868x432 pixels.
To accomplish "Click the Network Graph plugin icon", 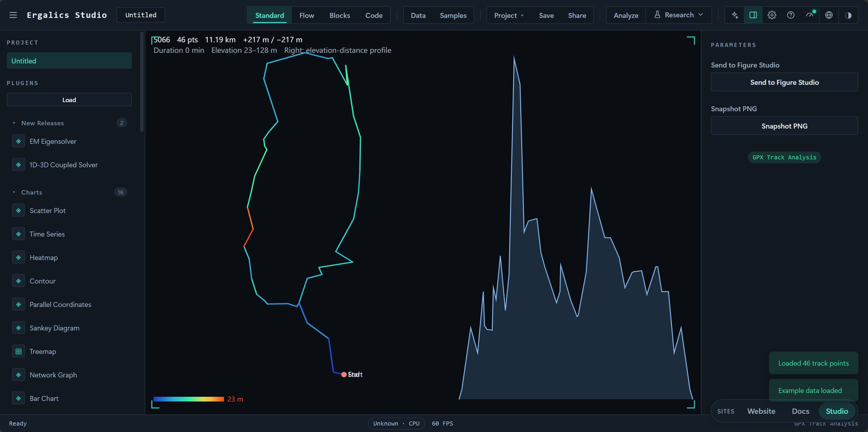I will [18, 375].
